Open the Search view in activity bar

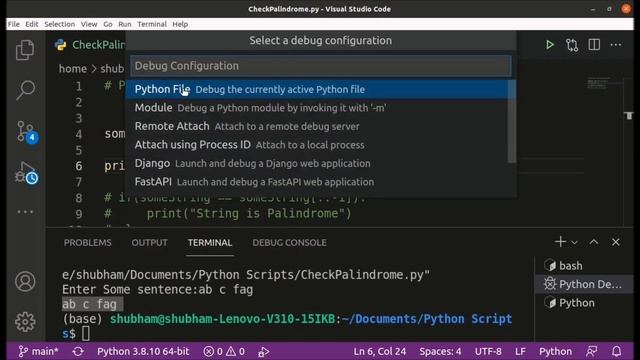point(25,90)
